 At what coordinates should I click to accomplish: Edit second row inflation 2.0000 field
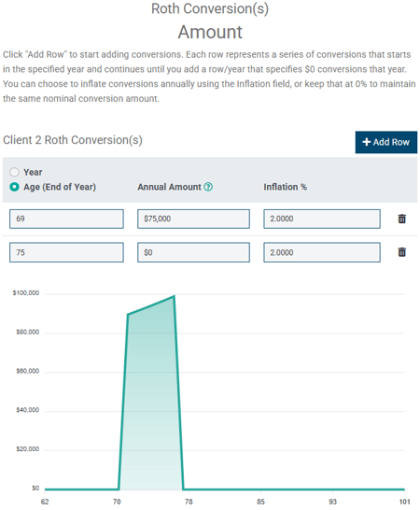tap(322, 252)
